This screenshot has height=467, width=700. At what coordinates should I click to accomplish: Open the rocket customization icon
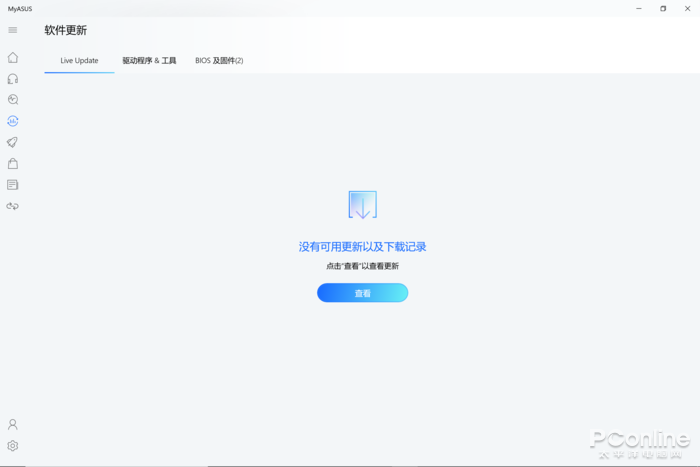pos(13,142)
